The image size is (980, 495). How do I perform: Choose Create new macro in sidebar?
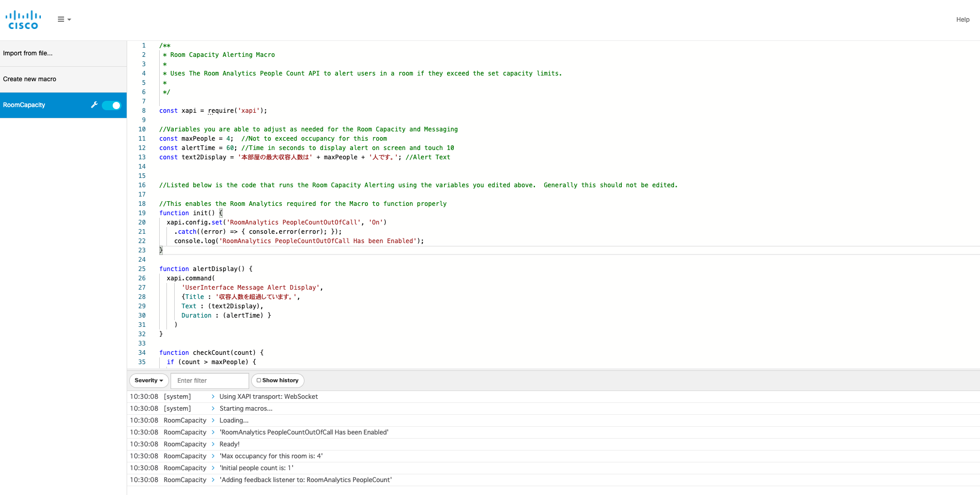[29, 79]
